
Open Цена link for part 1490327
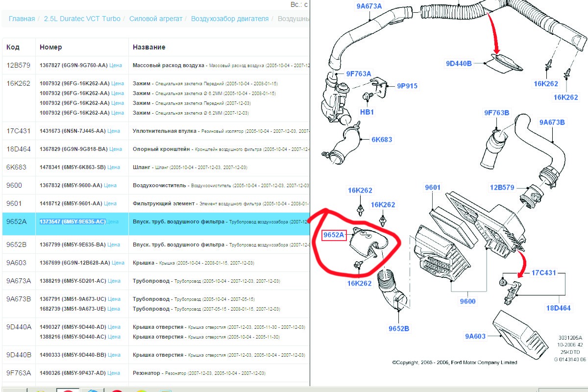114,327
